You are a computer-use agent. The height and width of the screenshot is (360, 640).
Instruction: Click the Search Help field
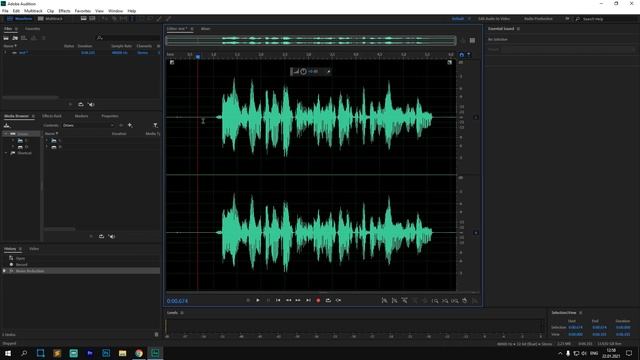point(606,19)
